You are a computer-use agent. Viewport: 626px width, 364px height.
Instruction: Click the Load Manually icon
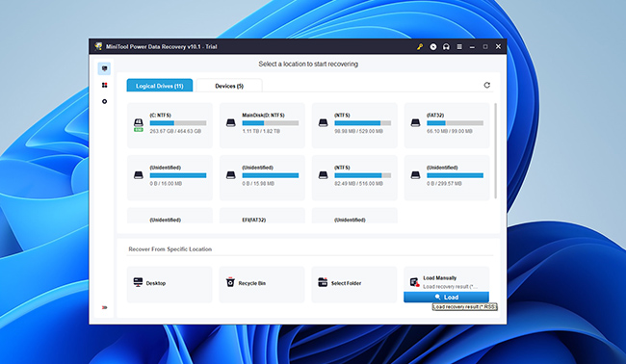point(414,282)
